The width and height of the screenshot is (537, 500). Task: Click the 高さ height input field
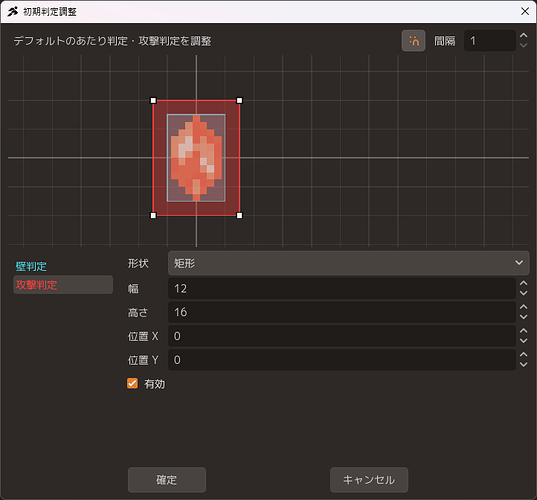point(342,312)
